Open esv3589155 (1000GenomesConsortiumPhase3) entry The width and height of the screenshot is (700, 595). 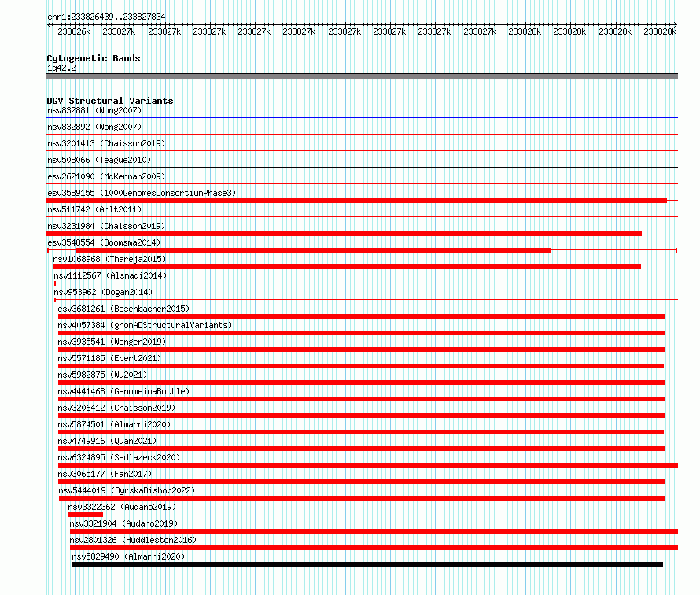click(x=142, y=193)
